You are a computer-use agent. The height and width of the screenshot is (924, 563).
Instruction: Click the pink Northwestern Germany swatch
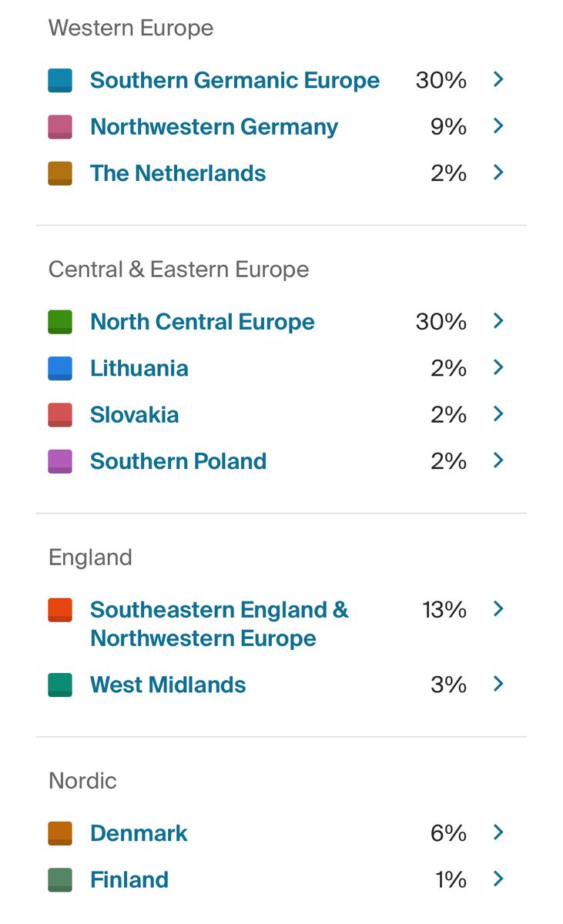(60, 127)
